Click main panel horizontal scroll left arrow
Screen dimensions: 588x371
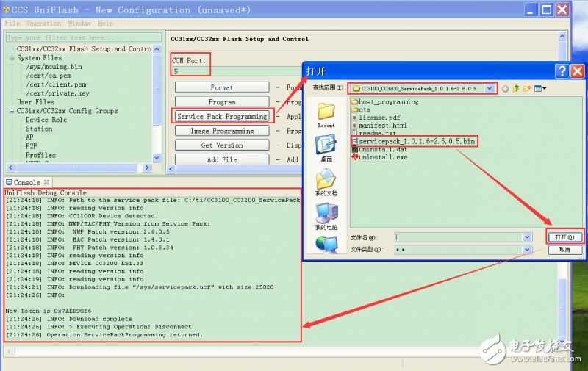click(x=171, y=169)
